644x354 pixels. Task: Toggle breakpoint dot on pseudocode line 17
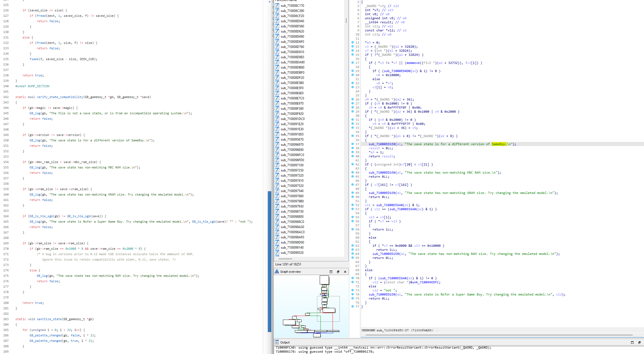pos(352,63)
